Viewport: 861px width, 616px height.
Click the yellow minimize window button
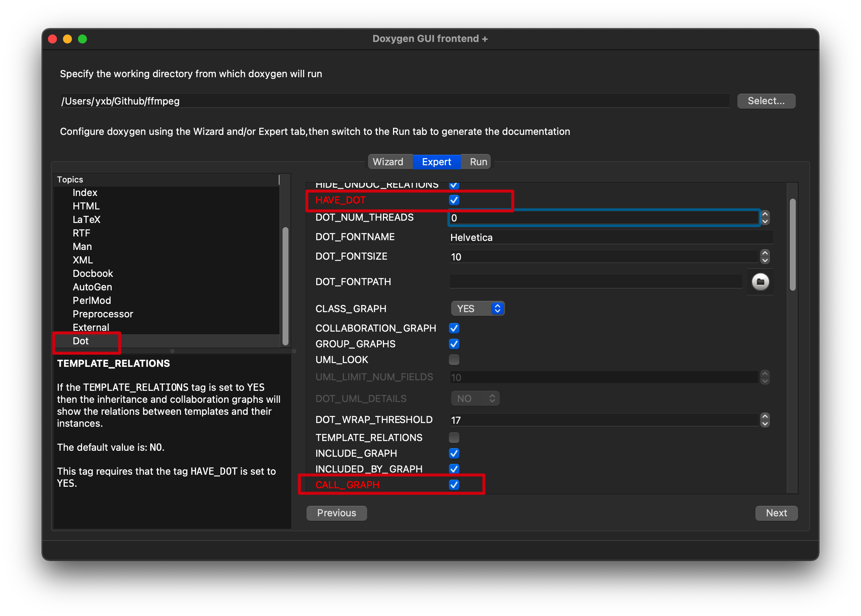coord(67,39)
